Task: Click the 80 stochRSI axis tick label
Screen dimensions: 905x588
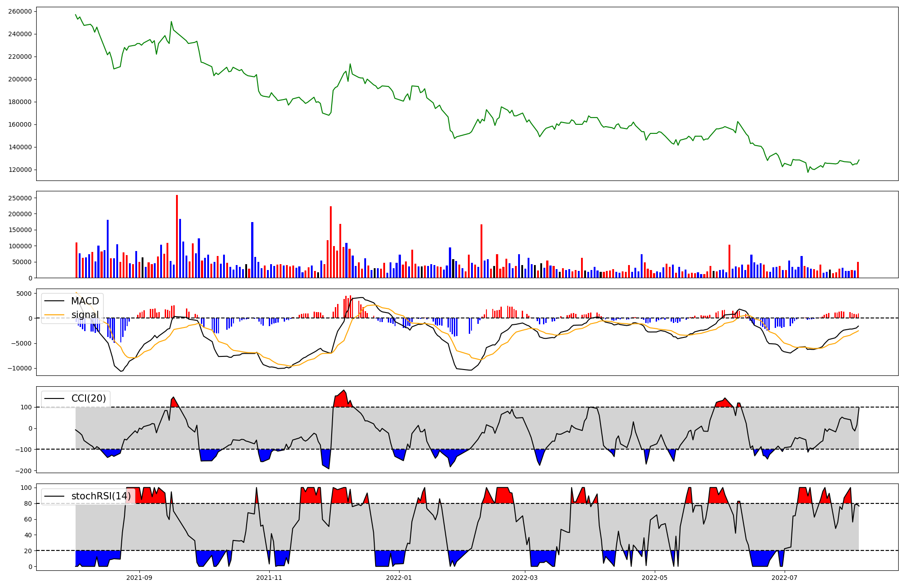Action: pos(28,503)
